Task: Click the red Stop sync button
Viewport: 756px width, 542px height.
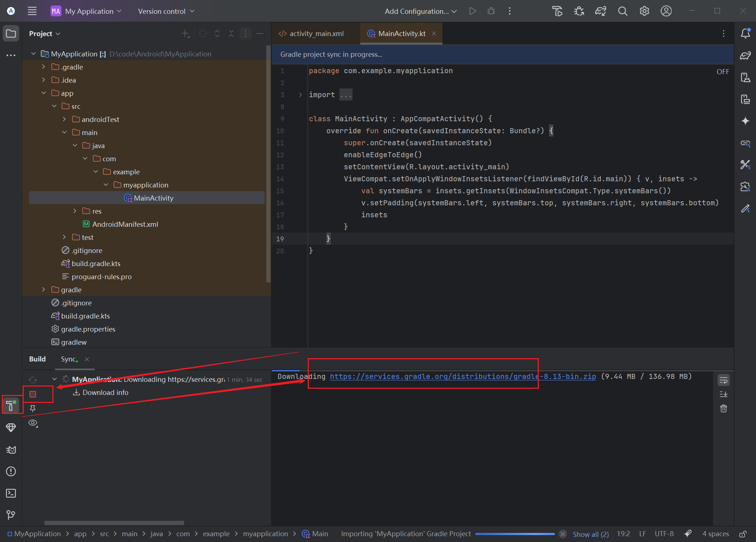Action: [x=33, y=394]
